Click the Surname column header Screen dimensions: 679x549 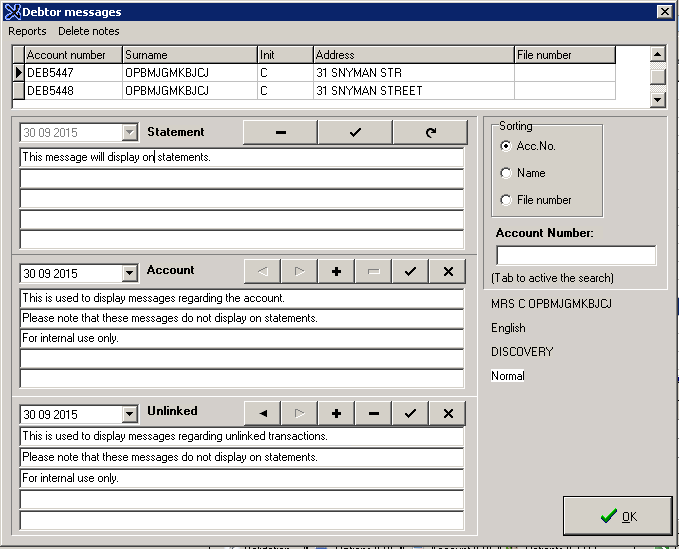(190, 55)
